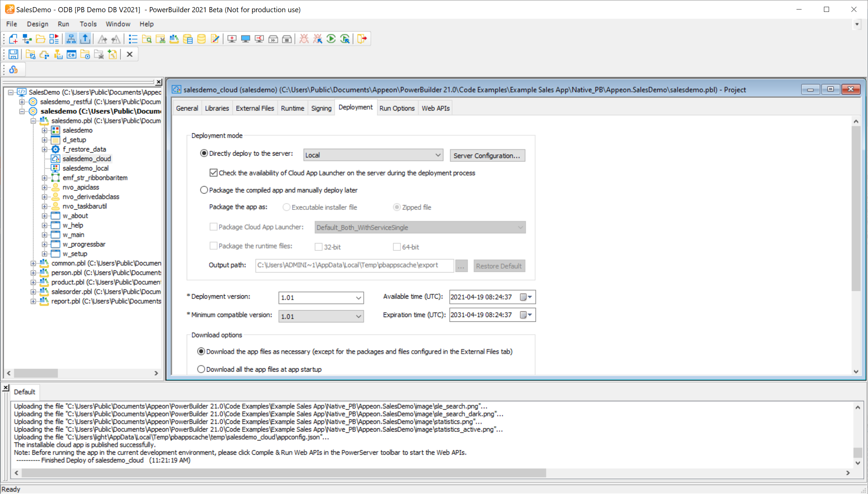Click the yellow Open folder toolbar icon

tap(40, 39)
